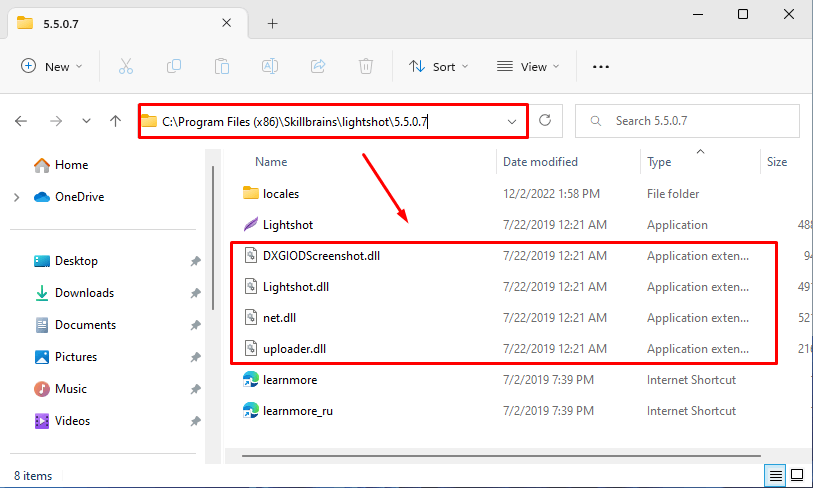Click the Paste clipboard icon
The width and height of the screenshot is (813, 488).
pos(222,66)
